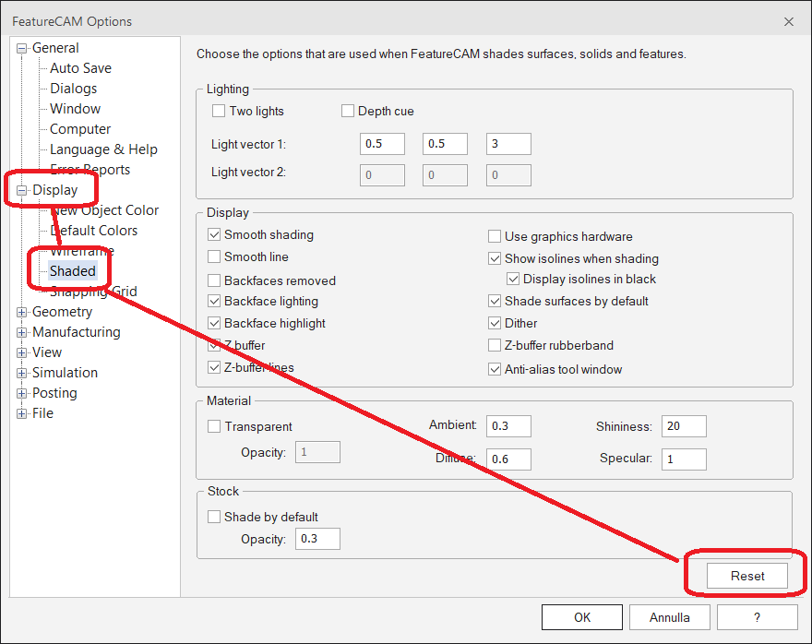Viewport: 812px width, 644px height.
Task: Enable Shade by default for stock
Action: click(214, 517)
